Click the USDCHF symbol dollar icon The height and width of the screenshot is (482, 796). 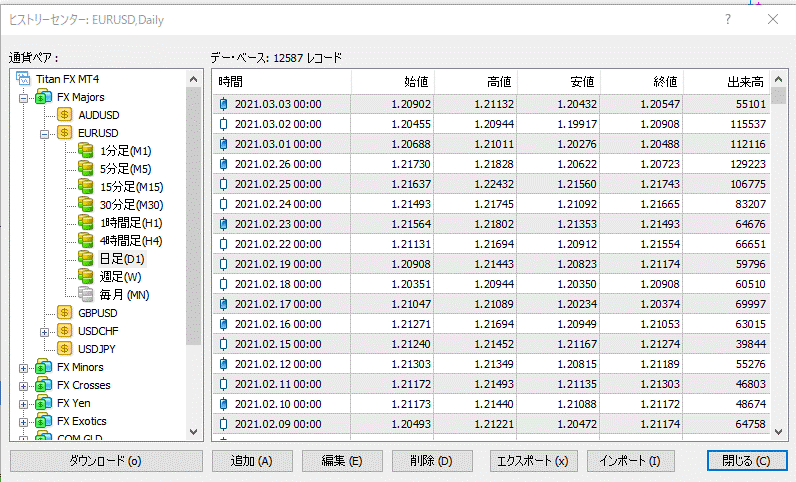(x=64, y=331)
